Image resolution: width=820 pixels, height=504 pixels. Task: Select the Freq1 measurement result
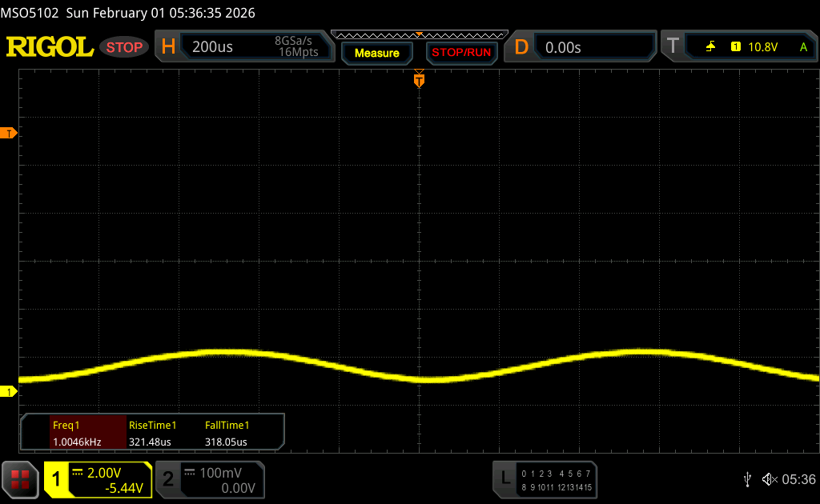(x=73, y=434)
